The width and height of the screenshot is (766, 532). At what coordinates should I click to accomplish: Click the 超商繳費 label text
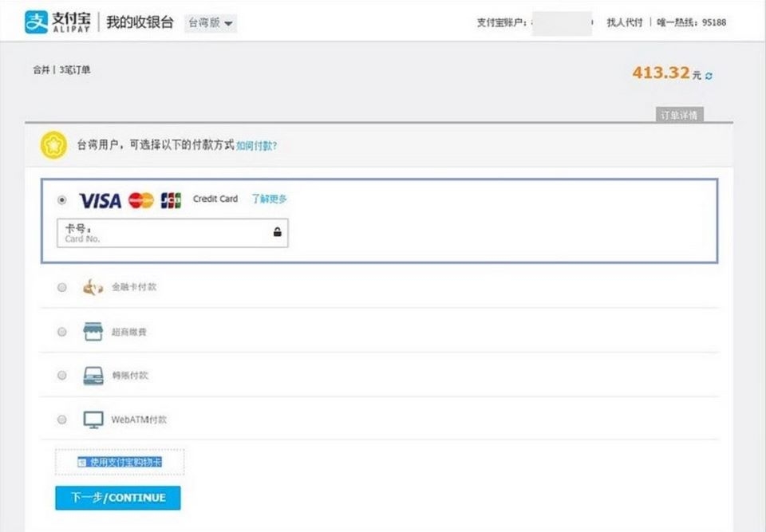(x=129, y=332)
